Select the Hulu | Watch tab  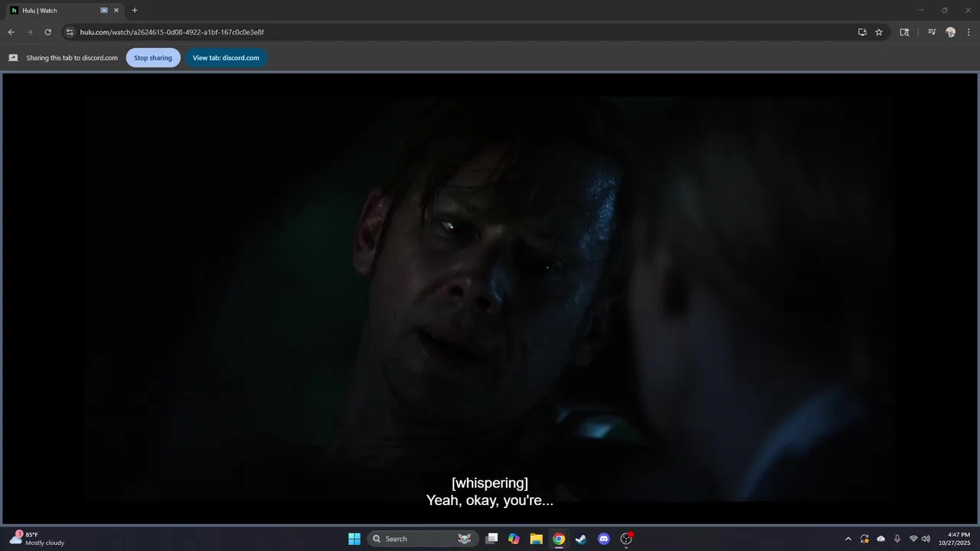click(x=64, y=11)
